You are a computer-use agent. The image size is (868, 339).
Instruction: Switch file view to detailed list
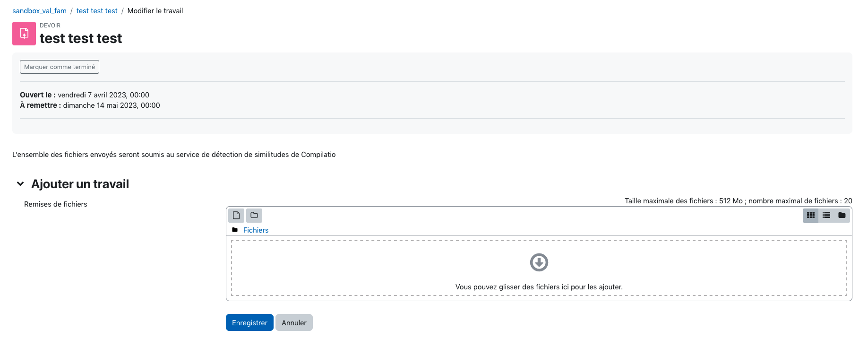point(826,216)
